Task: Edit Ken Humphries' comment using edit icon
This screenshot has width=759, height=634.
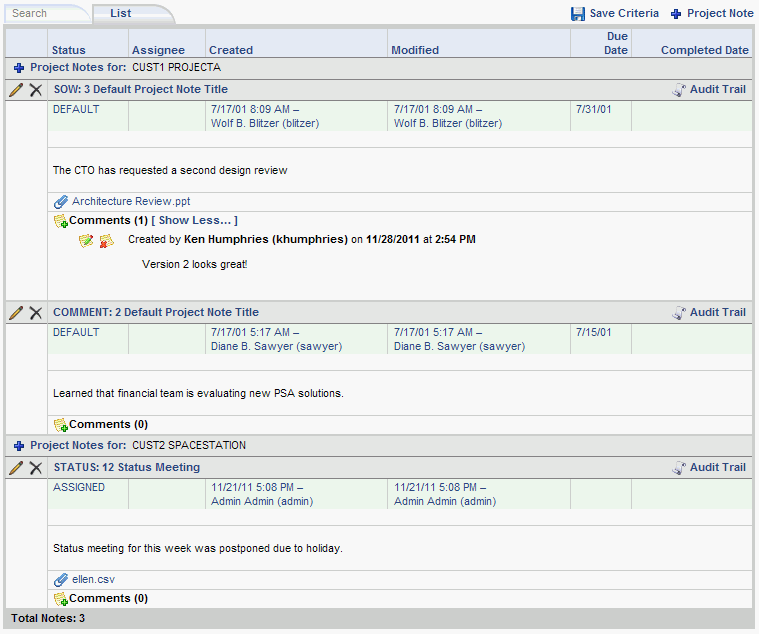Action: 86,240
